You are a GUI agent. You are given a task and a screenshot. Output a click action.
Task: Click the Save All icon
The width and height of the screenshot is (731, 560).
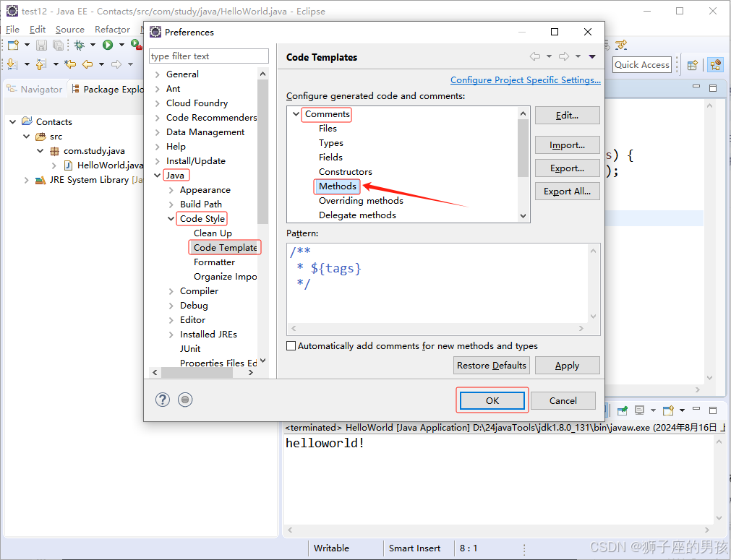[x=58, y=45]
